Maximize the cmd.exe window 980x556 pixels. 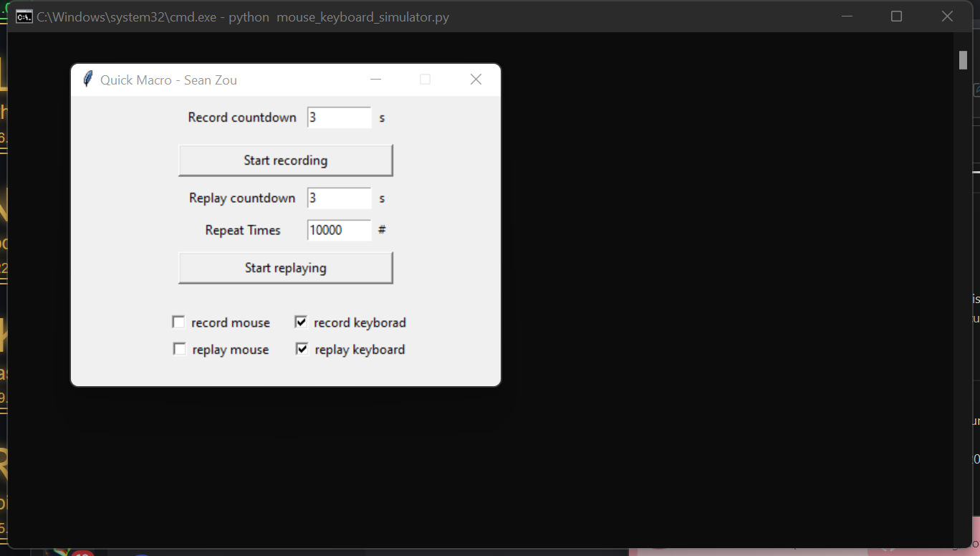click(896, 16)
